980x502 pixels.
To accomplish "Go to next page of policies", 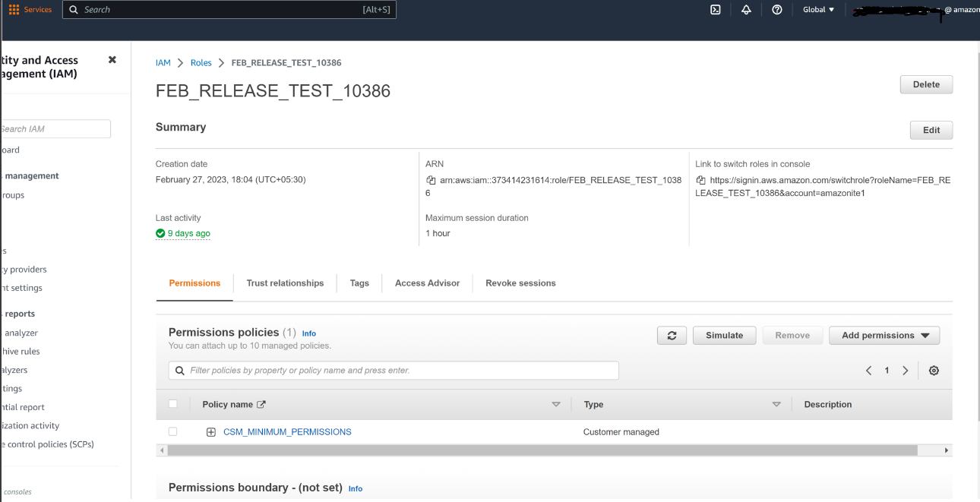I will click(x=905, y=370).
